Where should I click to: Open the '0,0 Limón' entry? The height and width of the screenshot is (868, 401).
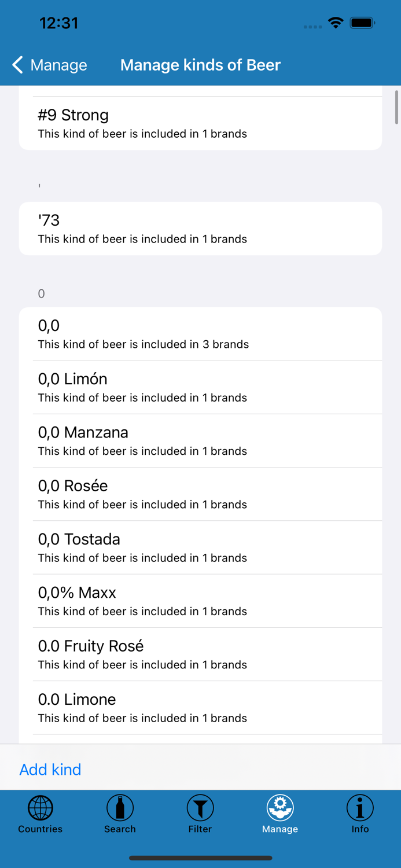tap(200, 387)
